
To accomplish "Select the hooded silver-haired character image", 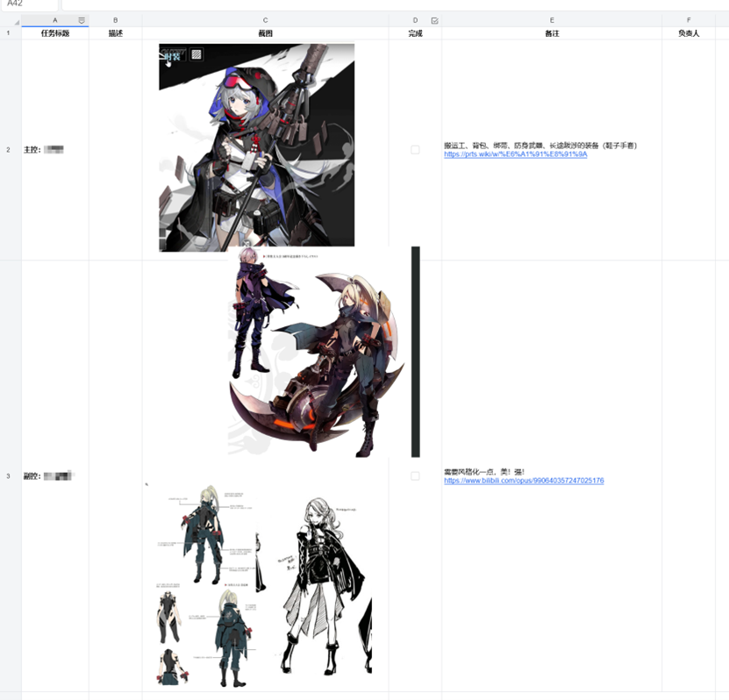I will pyautogui.click(x=257, y=148).
